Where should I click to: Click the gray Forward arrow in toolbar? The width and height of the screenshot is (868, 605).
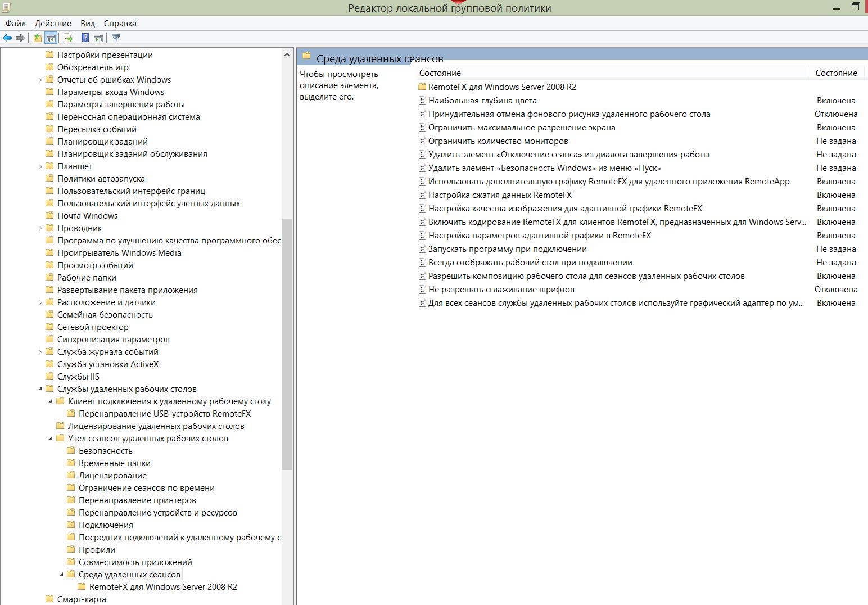(x=20, y=38)
